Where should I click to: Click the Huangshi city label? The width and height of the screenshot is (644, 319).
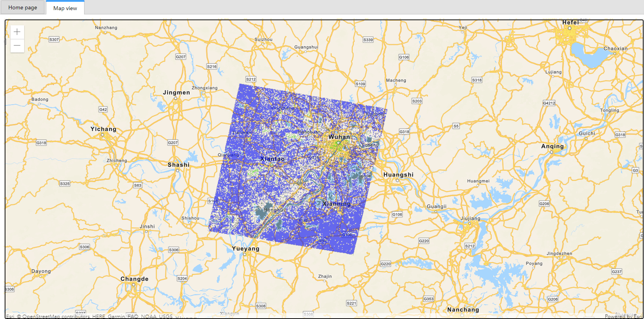tap(398, 175)
